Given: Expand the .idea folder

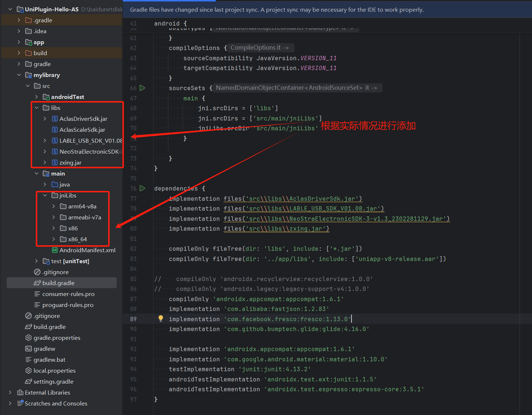Looking at the screenshot, I should (19, 31).
